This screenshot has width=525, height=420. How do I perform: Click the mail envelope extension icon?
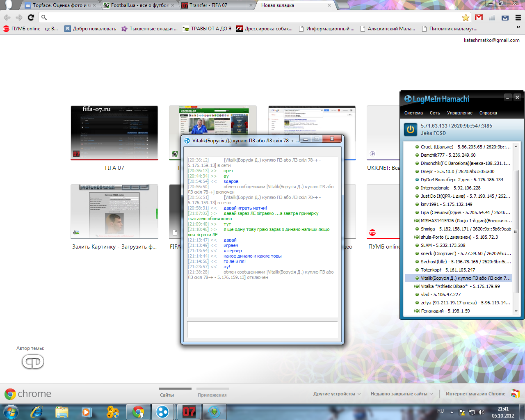click(x=505, y=18)
